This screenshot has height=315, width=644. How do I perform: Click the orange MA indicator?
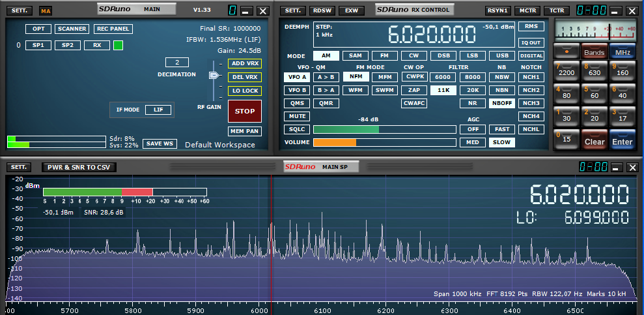(x=46, y=11)
